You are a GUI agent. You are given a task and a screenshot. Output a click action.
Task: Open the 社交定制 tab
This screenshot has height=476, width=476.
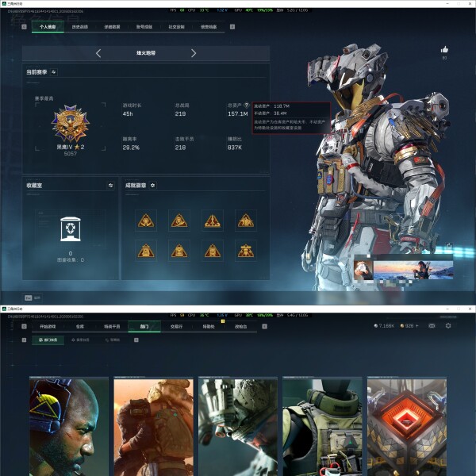pos(176,27)
